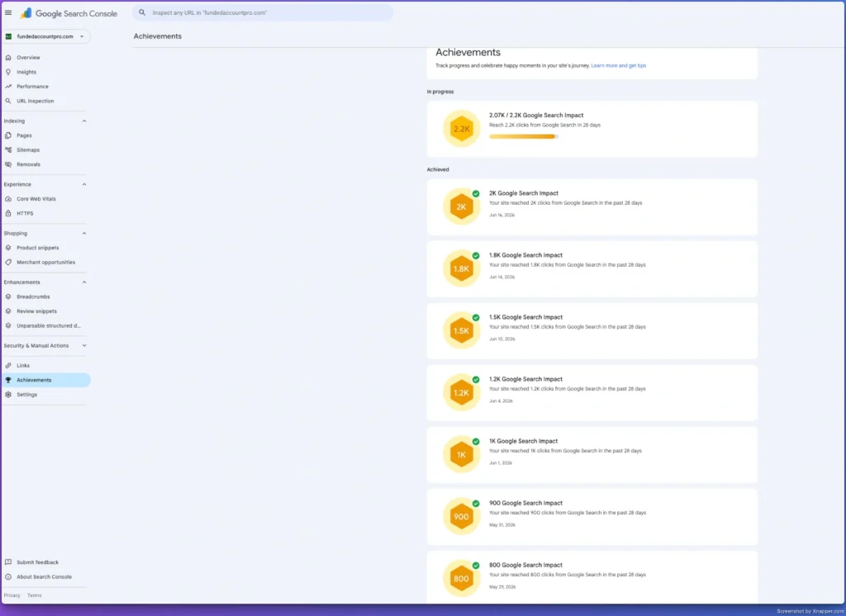Click the 2.07K / 2.2K Google Search Impact title
This screenshot has width=846, height=616.
point(536,116)
